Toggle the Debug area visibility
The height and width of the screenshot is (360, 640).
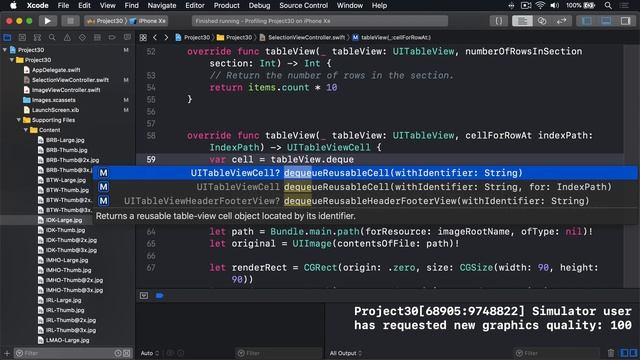606,21
